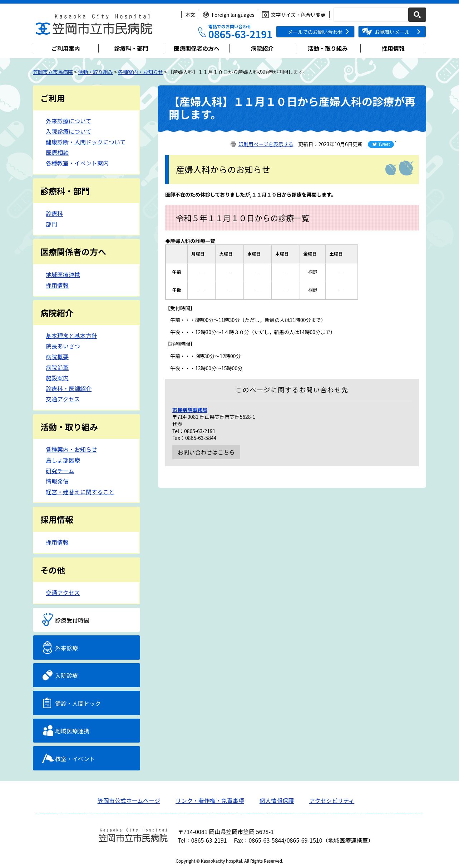The width and height of the screenshot is (459, 868).
Task: Open 市民病院事務局 contact link
Action: 190,410
